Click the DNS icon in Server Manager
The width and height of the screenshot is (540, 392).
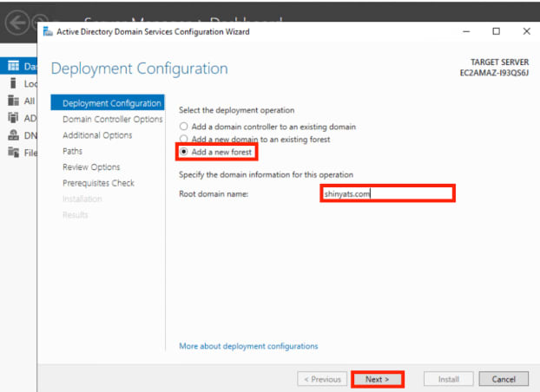pyautogui.click(x=13, y=135)
